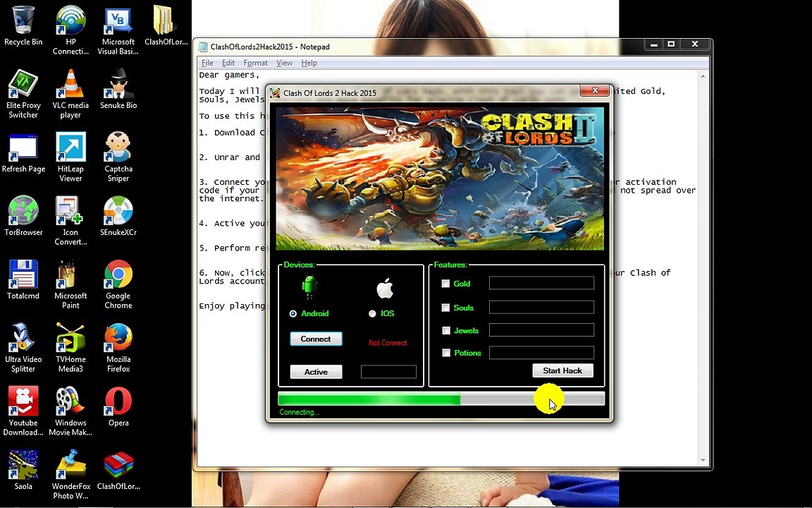Viewport: 812px width, 508px height.
Task: Click the hack dialog title bar icon
Action: (275, 93)
